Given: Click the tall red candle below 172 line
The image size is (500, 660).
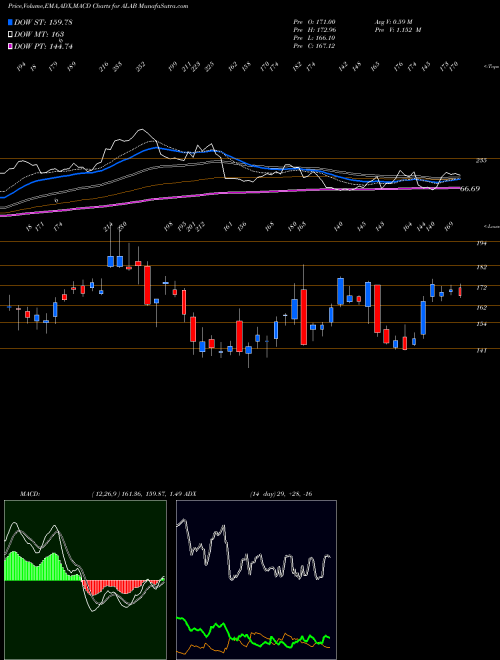Looking at the screenshot, I should (378, 309).
